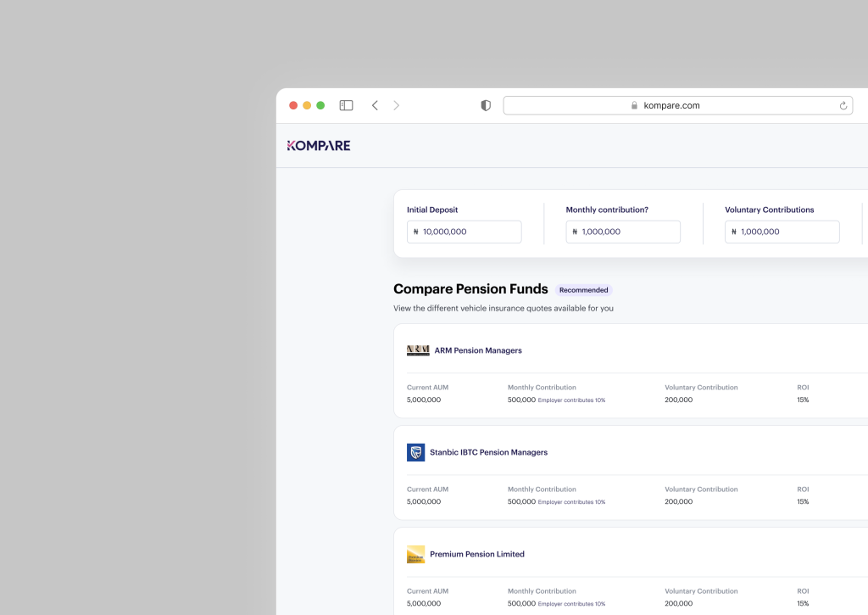Open the privacy shield icon
The height and width of the screenshot is (615, 868).
tap(486, 105)
